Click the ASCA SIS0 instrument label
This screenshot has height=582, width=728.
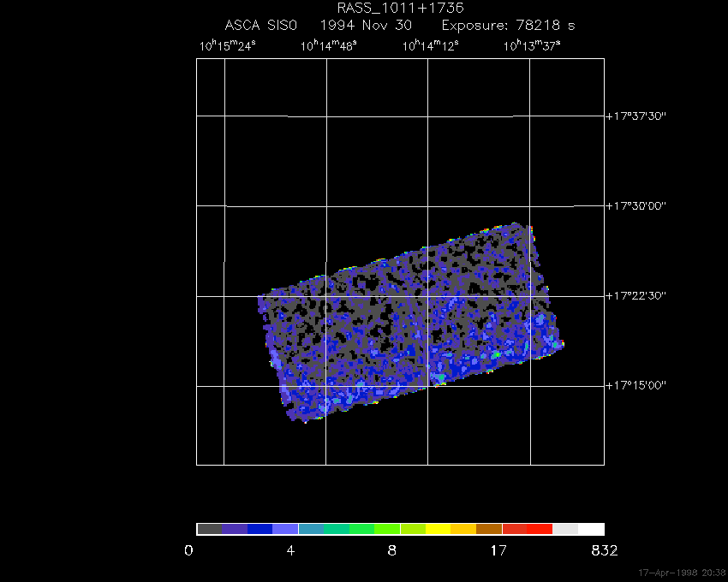(x=261, y=25)
